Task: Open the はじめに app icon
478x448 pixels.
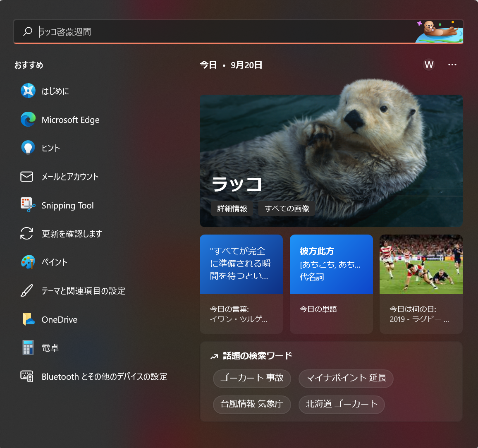Action: [x=28, y=91]
